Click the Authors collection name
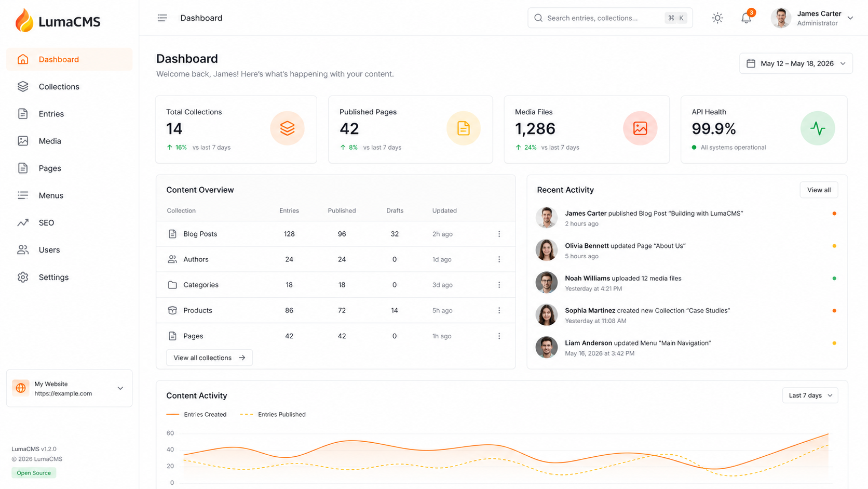The width and height of the screenshot is (868, 489). point(196,259)
